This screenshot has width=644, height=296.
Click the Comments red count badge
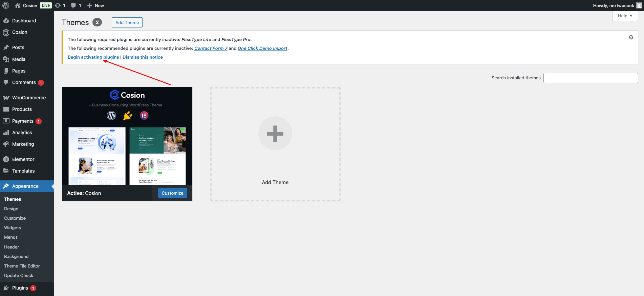41,83
